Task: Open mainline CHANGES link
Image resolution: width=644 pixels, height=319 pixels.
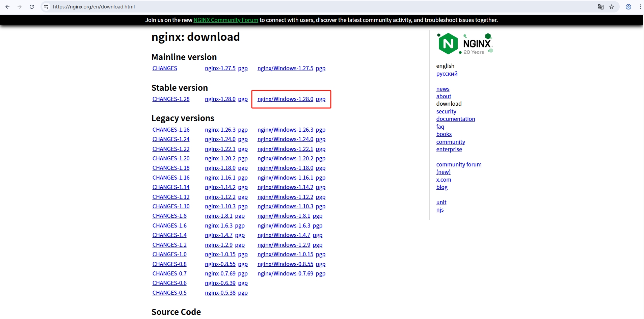Action: pos(165,68)
